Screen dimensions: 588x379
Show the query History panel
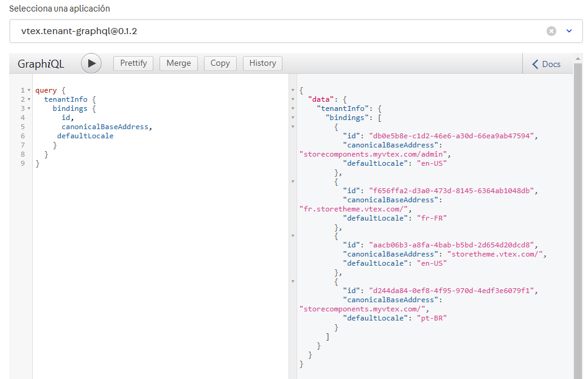[262, 63]
